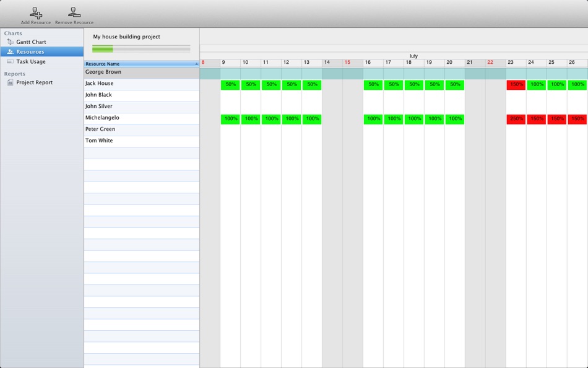The width and height of the screenshot is (588, 368).
Task: Select the George Brown resource row
Action: pos(141,73)
